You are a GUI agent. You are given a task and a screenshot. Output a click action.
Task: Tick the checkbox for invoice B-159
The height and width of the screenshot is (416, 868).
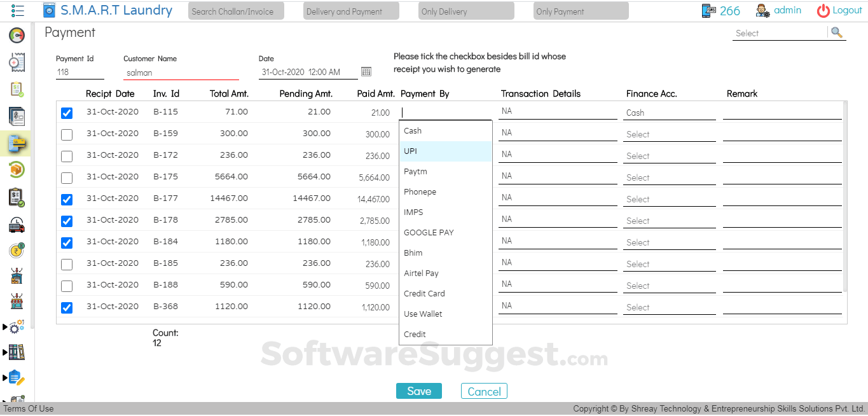click(67, 135)
